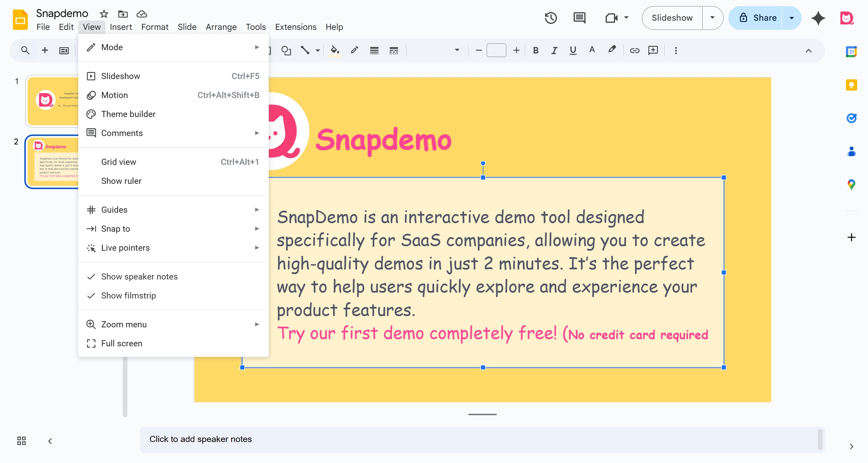Image resolution: width=868 pixels, height=463 pixels.
Task: Open the fill color paint bucket
Action: pos(335,51)
